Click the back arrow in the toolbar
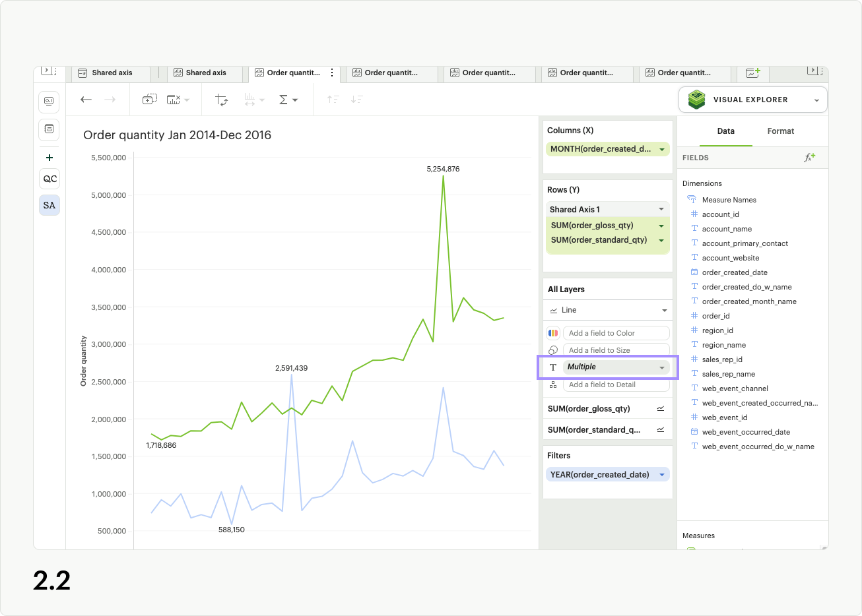862x616 pixels. (86, 100)
